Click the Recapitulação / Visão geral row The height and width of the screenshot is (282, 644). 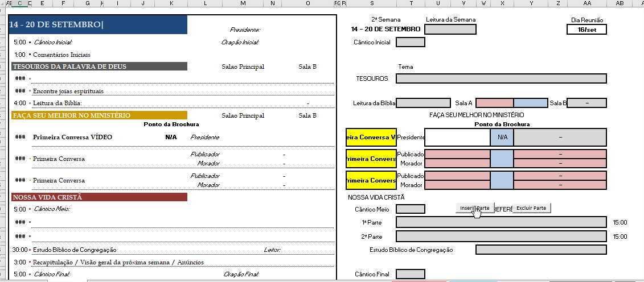(118, 262)
